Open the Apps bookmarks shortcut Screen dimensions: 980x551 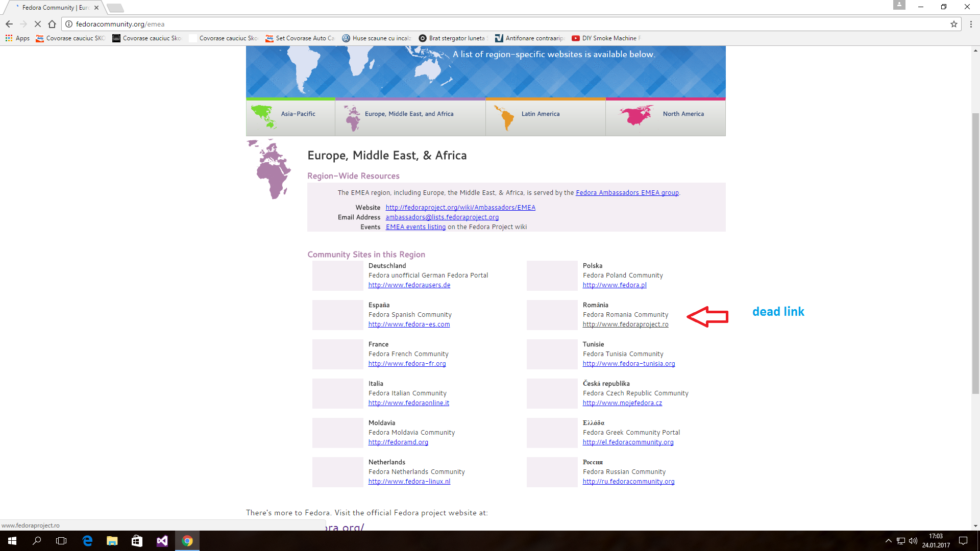17,38
